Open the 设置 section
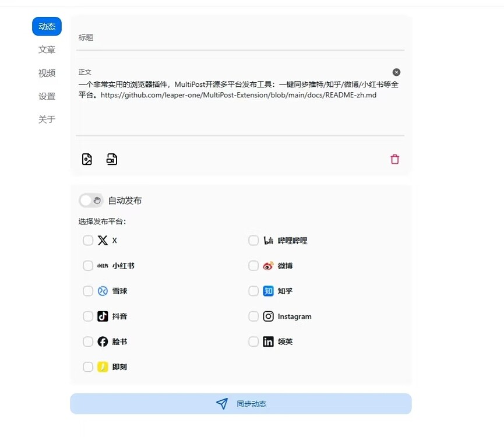This screenshot has width=504, height=437. click(x=47, y=96)
